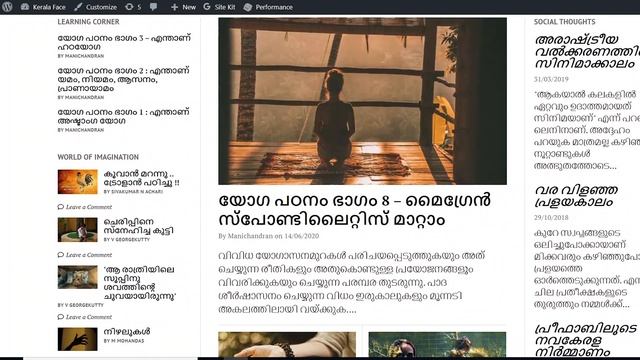The width and height of the screenshot is (640, 360).
Task: Open World of Imagination section heading
Action: point(98,157)
